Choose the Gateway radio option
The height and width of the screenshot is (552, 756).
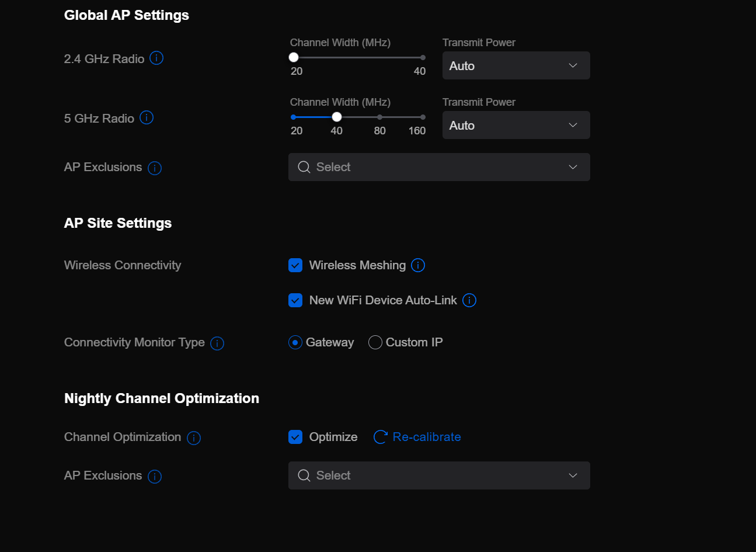pyautogui.click(x=295, y=342)
